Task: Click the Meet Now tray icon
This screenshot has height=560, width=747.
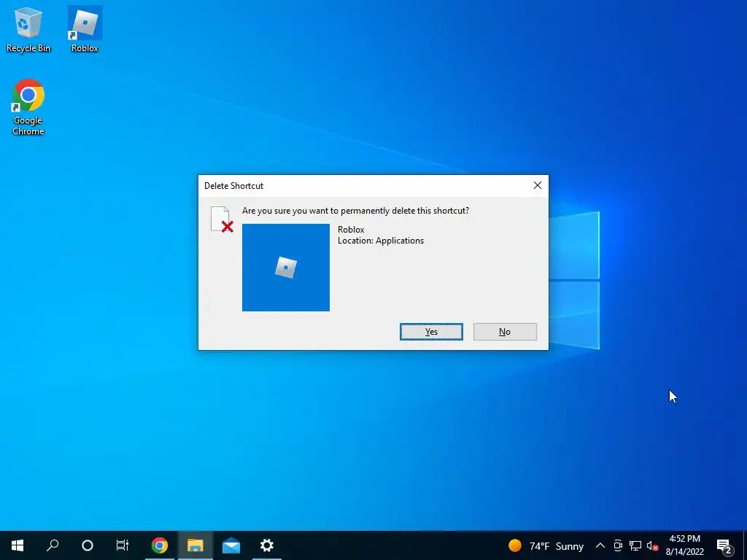Action: tap(618, 545)
